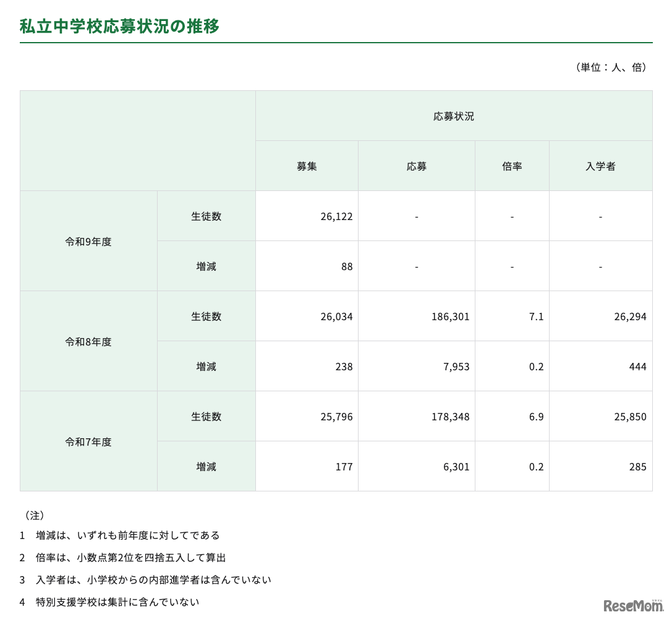Viewport: 672px width, 620px height.
Task: Click the 0.2 value in the 令和8年度 増減 row
Action: tap(536, 367)
